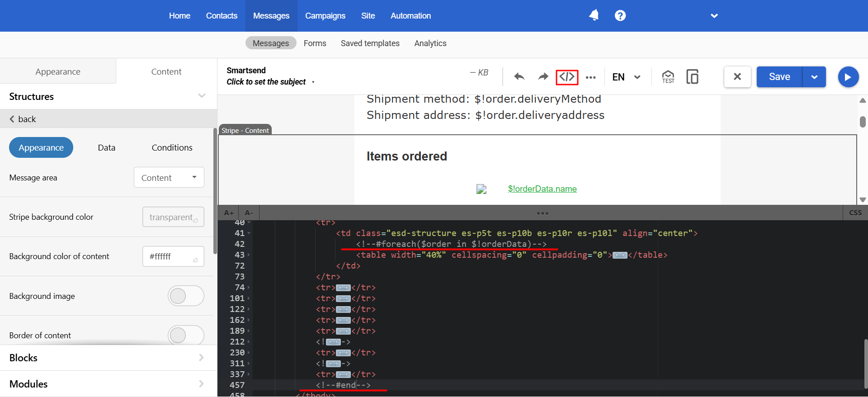868x397 pixels.
Task: Decrease code font size with A-
Action: tap(249, 213)
